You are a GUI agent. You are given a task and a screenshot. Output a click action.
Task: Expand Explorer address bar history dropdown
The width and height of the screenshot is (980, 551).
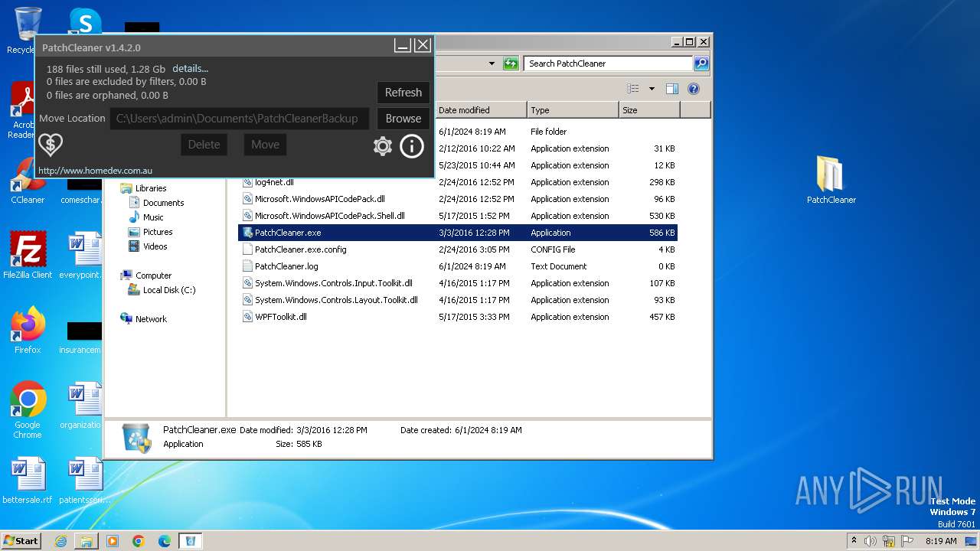pos(492,64)
